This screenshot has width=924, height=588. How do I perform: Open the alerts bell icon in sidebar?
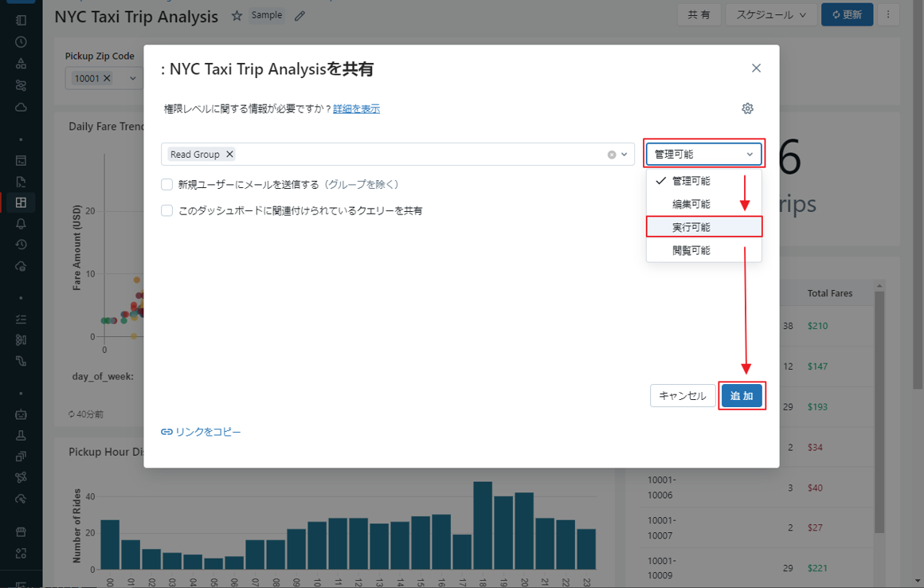(x=21, y=224)
